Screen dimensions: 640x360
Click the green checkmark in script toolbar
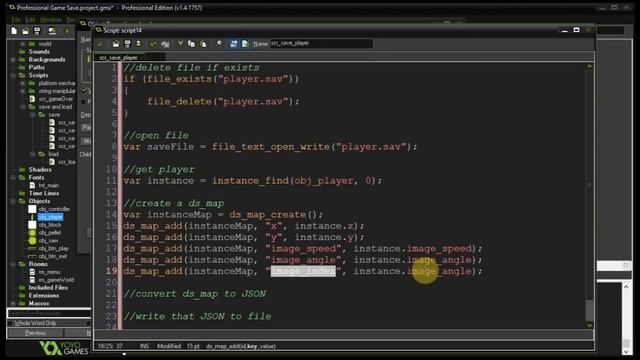[100, 44]
